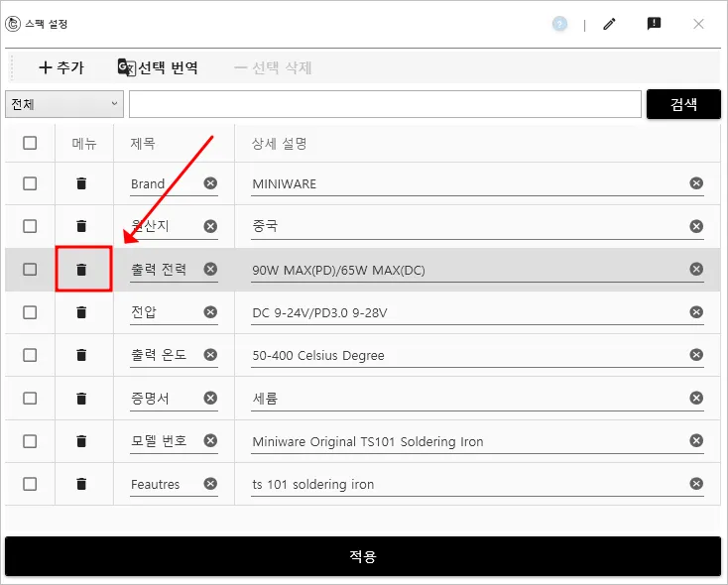
Task: Click the 적용 apply button
Action: tap(363, 556)
